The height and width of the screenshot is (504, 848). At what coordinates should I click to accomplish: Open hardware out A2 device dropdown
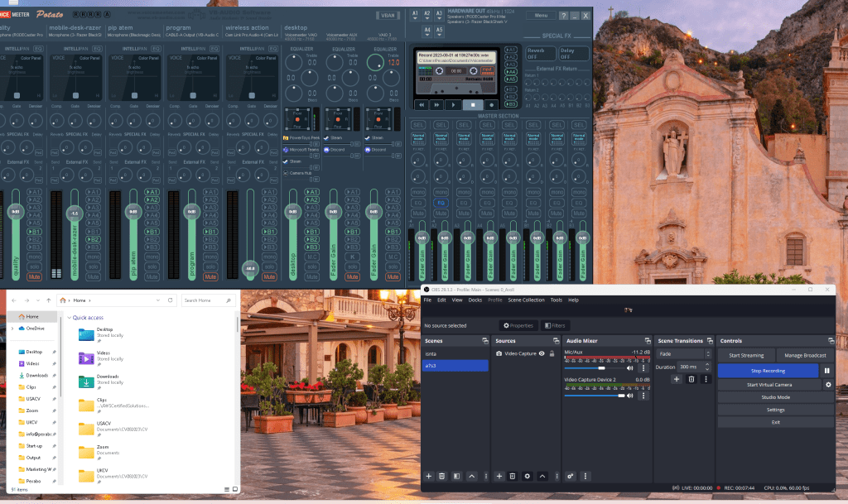click(426, 15)
